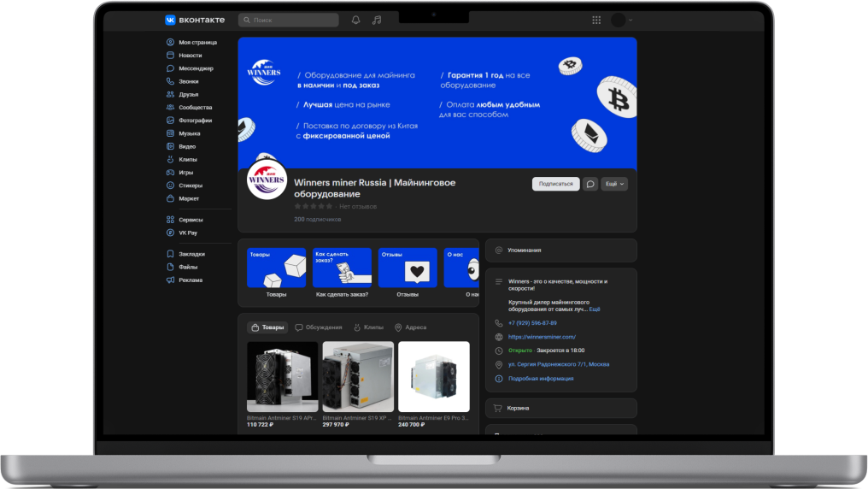Image resolution: width=868 pixels, height=489 pixels.
Task: Click the location pin icon beside address
Action: [x=499, y=364]
